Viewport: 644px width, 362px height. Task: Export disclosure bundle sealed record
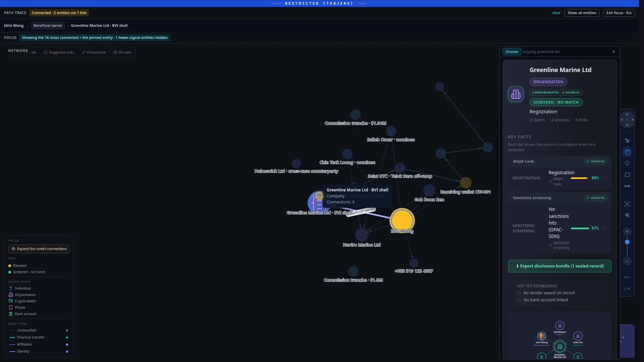click(559, 266)
